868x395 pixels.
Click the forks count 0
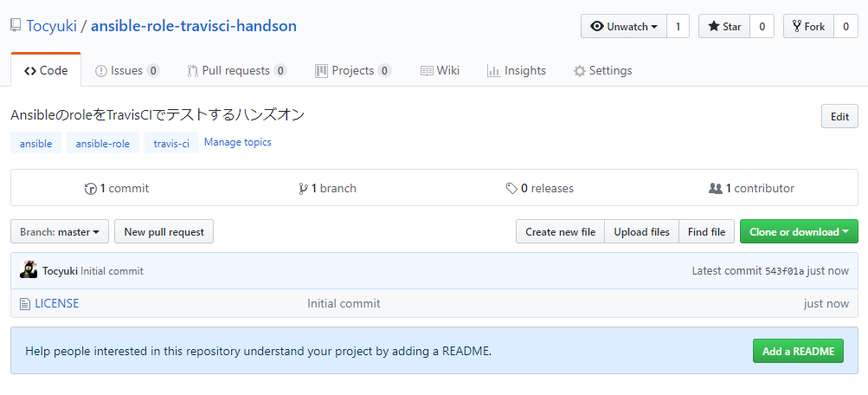(x=845, y=26)
